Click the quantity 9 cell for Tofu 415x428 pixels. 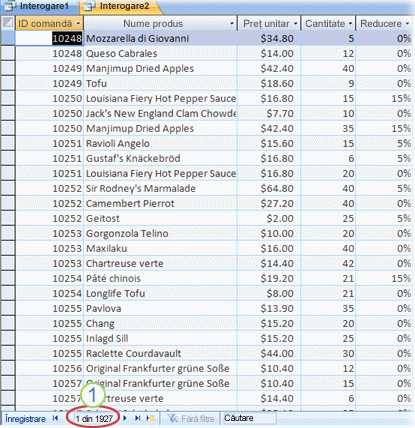328,83
